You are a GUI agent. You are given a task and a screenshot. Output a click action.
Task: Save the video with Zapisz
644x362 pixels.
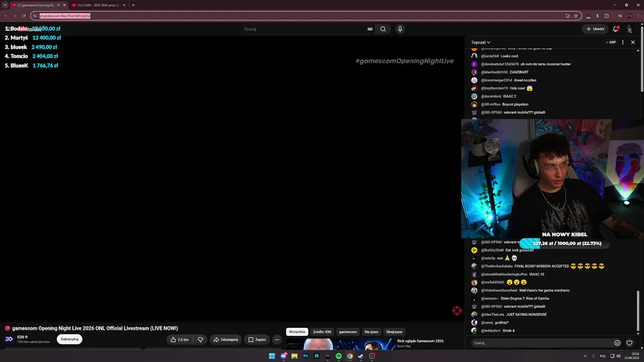point(257,339)
